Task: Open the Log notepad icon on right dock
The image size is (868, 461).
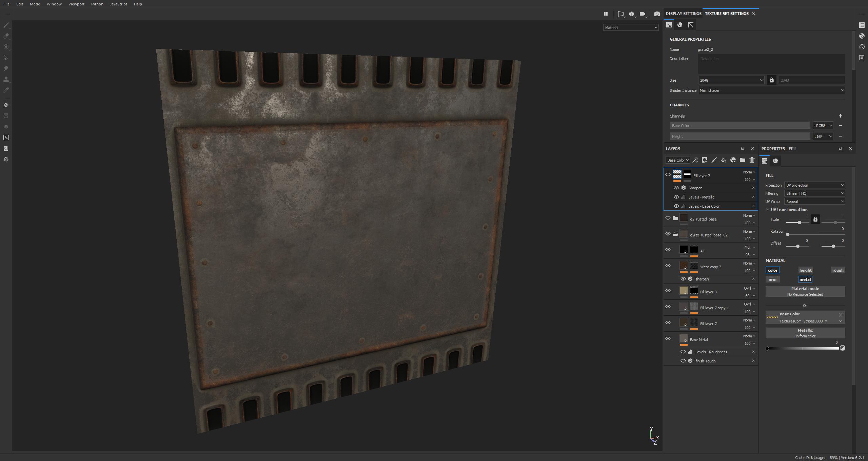Action: click(x=862, y=58)
